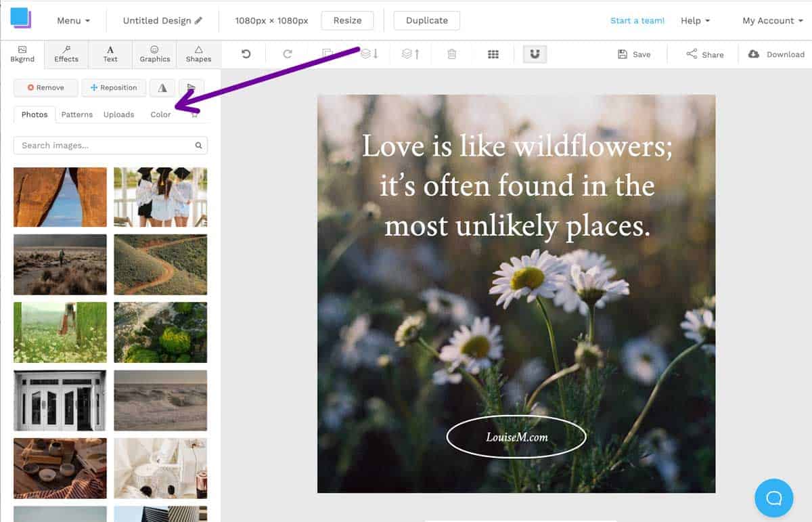Select the LouiseM.com ellipse on canvas
812x522 pixels.
click(x=516, y=437)
